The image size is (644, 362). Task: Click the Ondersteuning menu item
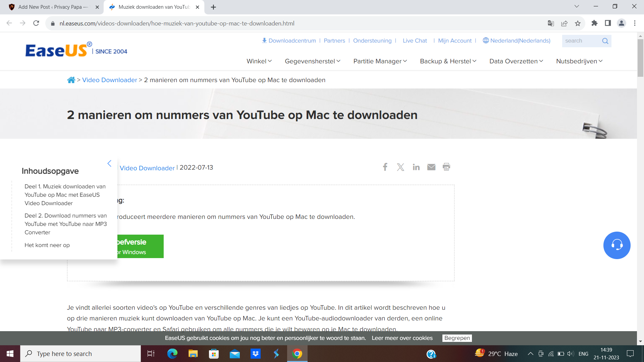tap(372, 41)
